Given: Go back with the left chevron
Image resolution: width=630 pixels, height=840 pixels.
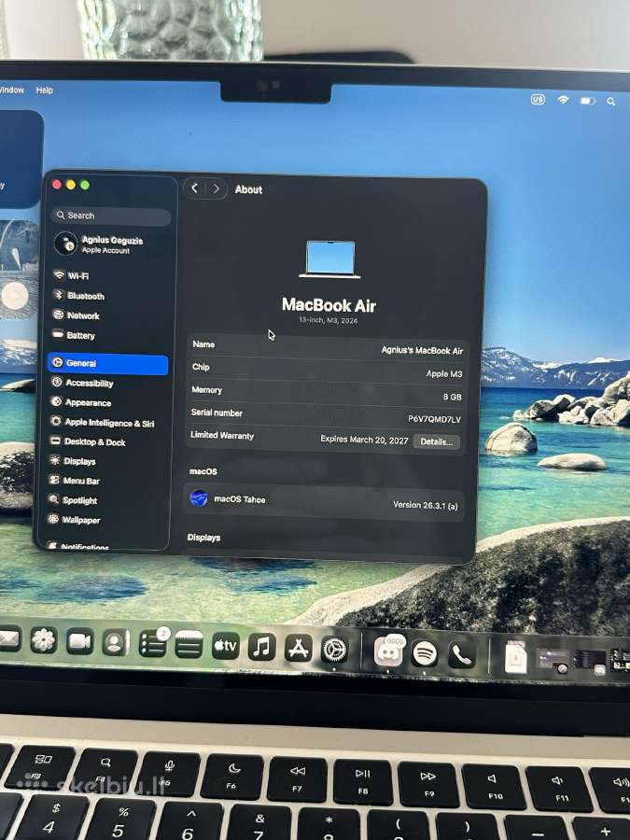Looking at the screenshot, I should [x=194, y=188].
